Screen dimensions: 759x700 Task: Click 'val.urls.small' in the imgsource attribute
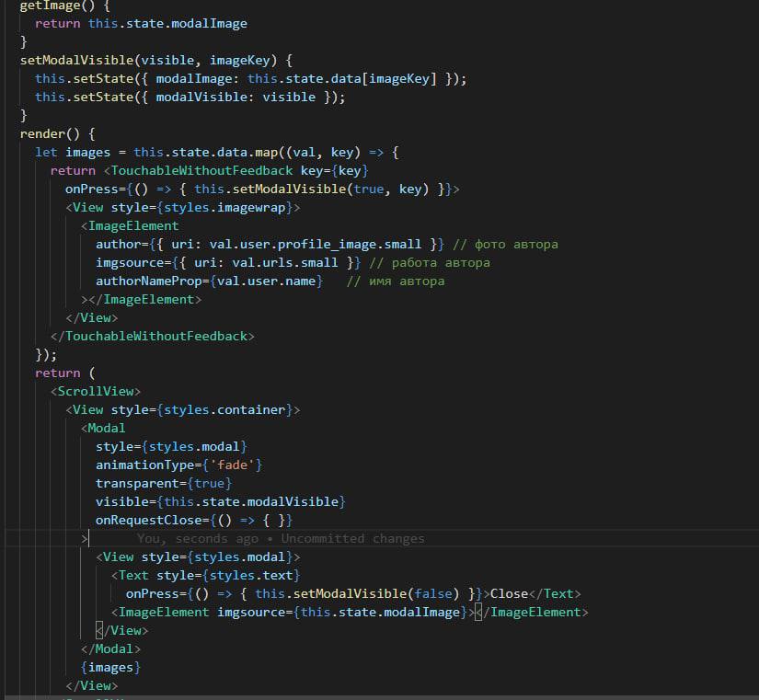tap(284, 263)
